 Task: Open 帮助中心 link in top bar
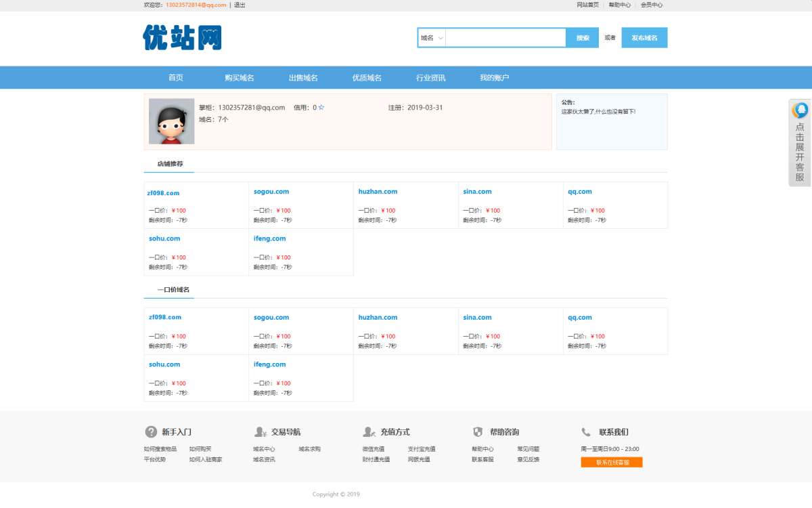[619, 5]
